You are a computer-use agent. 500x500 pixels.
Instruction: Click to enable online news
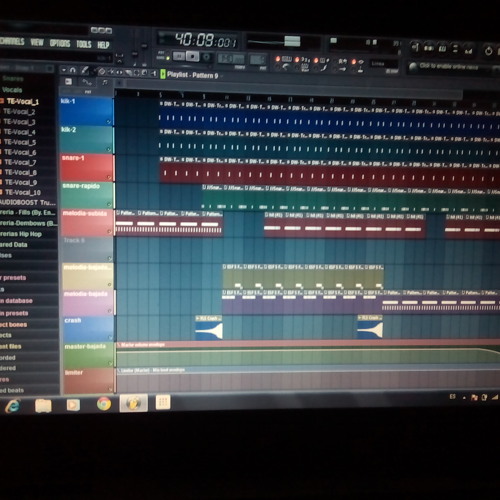pos(448,66)
